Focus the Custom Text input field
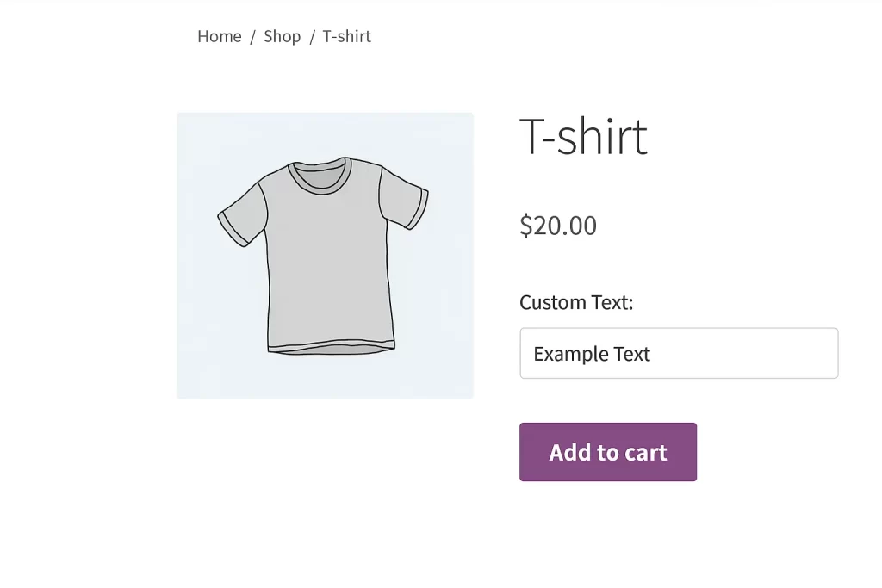 679,353
